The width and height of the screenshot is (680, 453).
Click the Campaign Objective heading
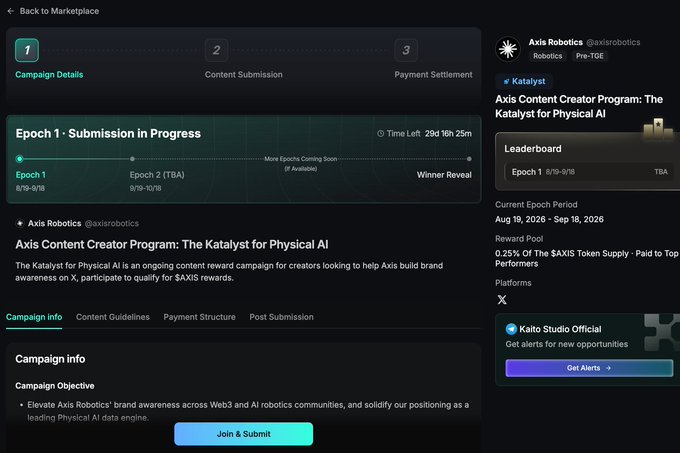coord(55,386)
